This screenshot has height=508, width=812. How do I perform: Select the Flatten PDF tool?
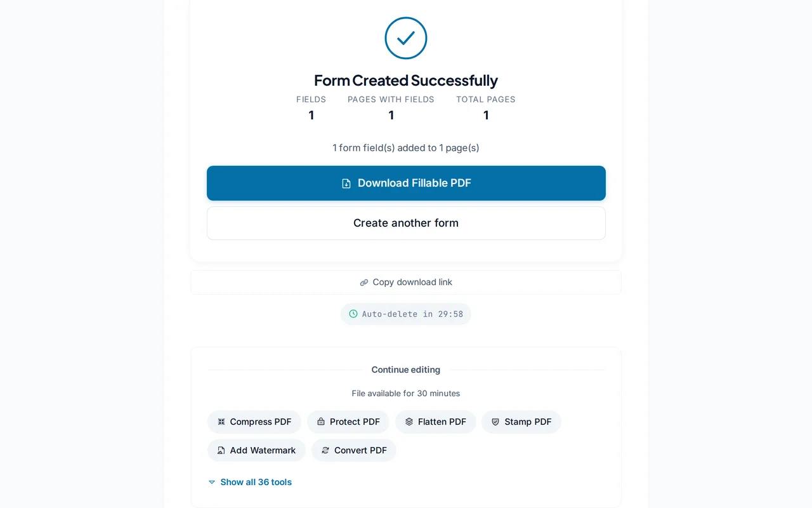(435, 422)
